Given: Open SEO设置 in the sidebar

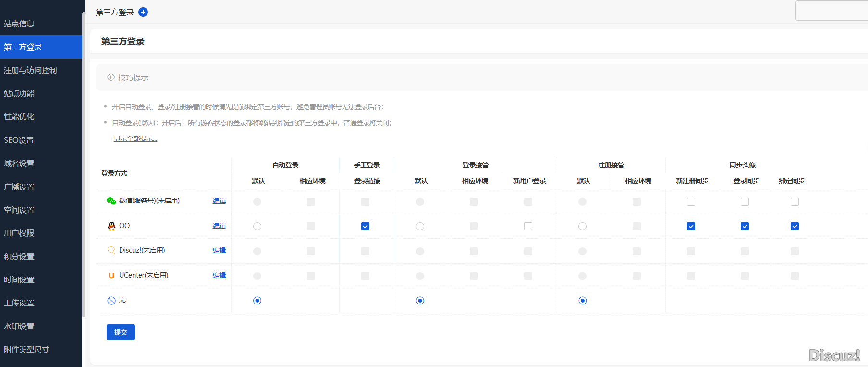Looking at the screenshot, I should (x=19, y=140).
